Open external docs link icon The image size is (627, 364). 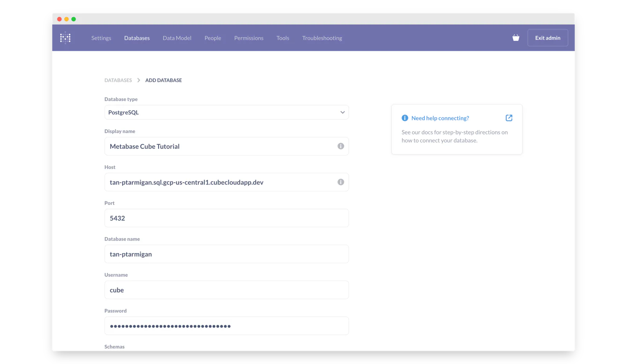click(x=509, y=118)
